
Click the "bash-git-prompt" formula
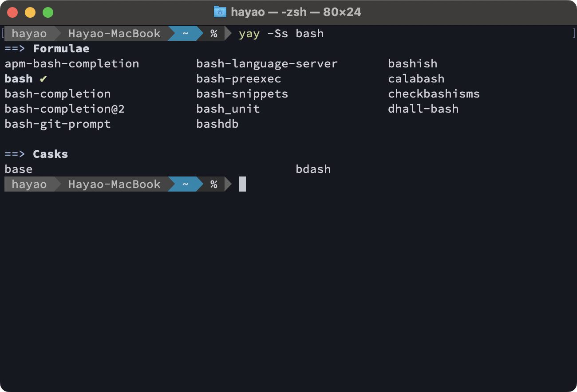(58, 124)
